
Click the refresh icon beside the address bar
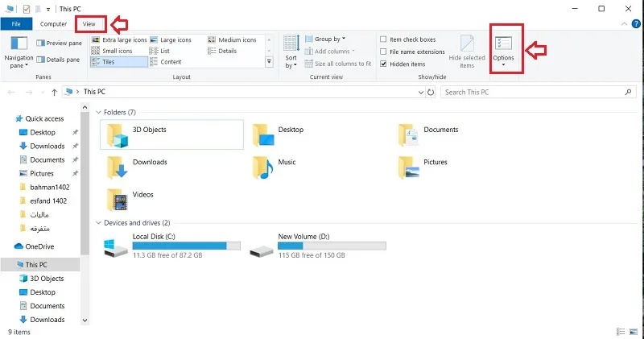pyautogui.click(x=431, y=92)
